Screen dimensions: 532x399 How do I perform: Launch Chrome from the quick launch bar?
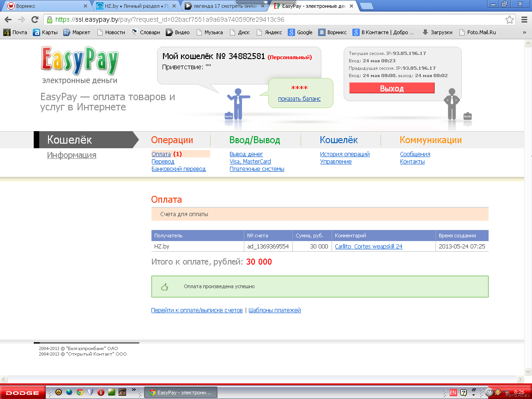click(x=80, y=392)
